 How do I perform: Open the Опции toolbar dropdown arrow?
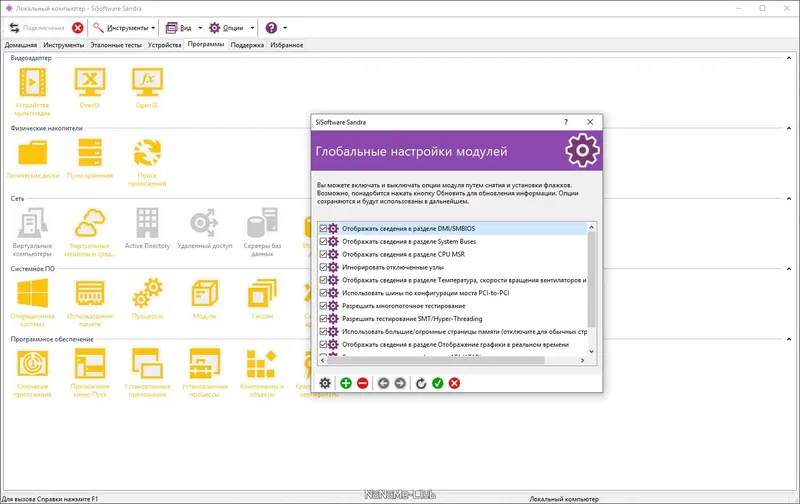point(252,28)
